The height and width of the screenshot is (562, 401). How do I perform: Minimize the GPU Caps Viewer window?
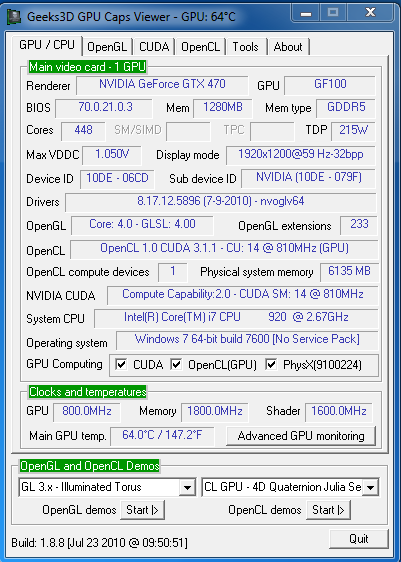(x=306, y=14)
